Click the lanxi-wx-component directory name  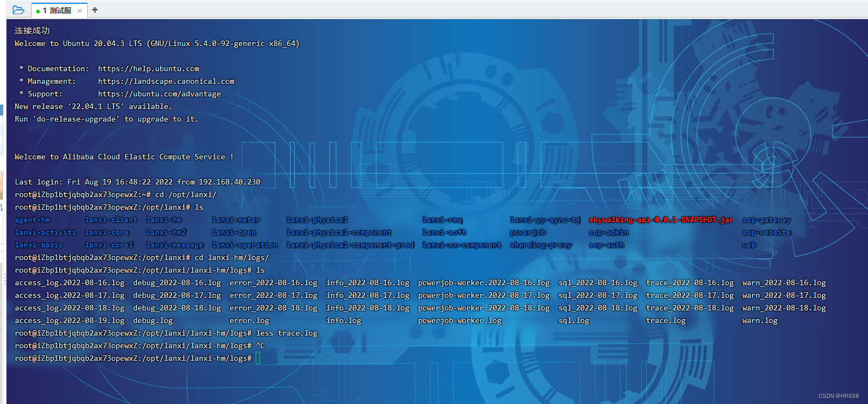[462, 245]
